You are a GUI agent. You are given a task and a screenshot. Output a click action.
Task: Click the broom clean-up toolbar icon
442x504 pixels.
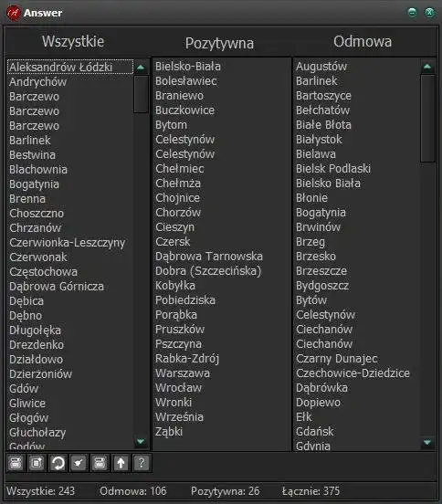[79, 463]
